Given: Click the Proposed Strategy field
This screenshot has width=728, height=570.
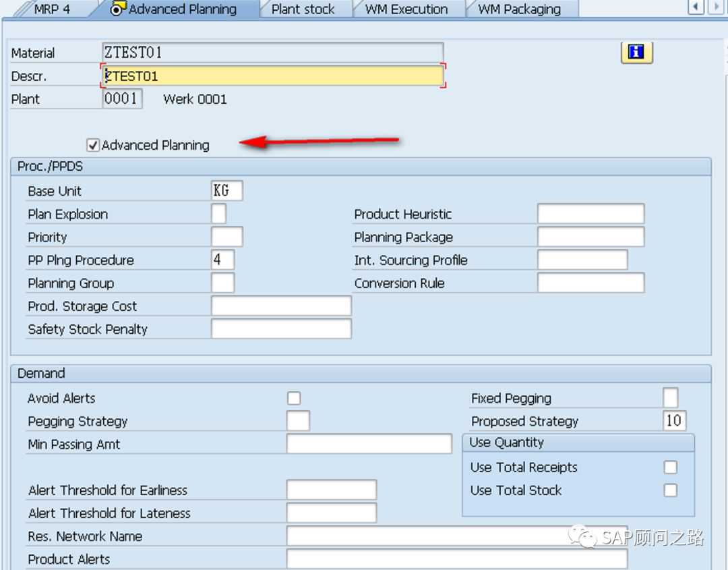Looking at the screenshot, I should (674, 422).
